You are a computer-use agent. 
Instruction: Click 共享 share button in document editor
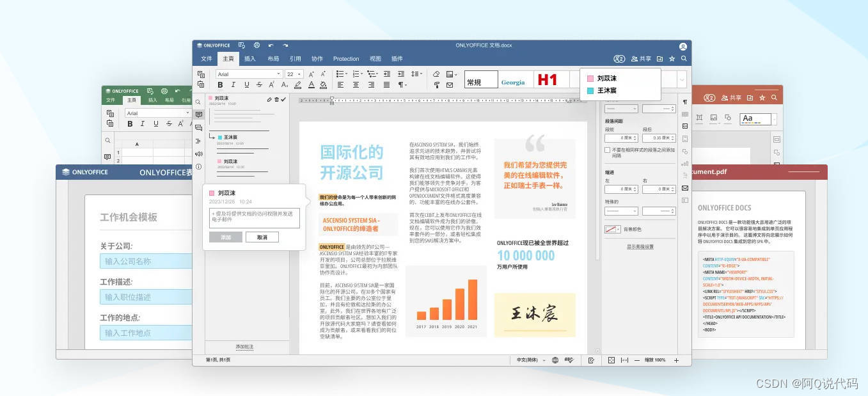click(641, 59)
